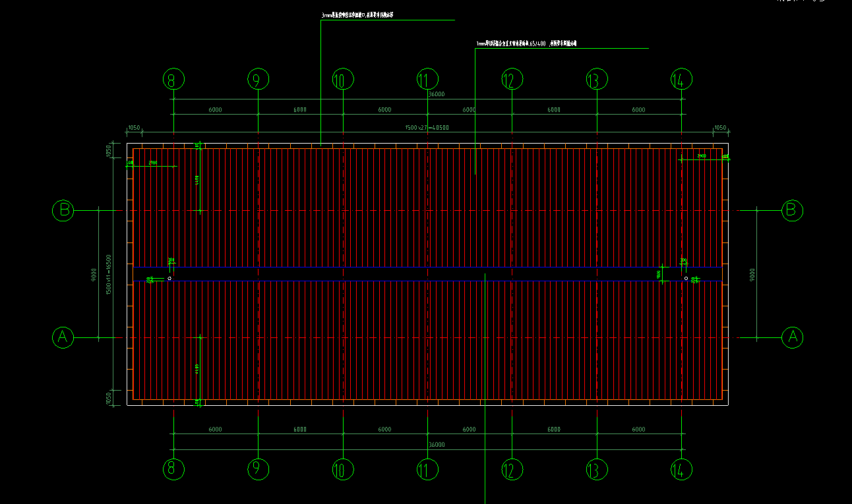Click the small circle near the right ridge end
Screen dimensions: 852x504
pyautogui.click(x=686, y=279)
